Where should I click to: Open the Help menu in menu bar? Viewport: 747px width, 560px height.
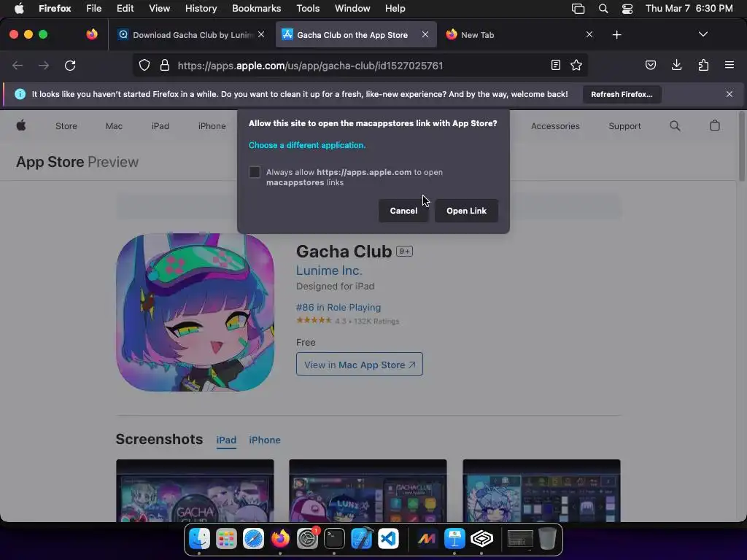395,8
